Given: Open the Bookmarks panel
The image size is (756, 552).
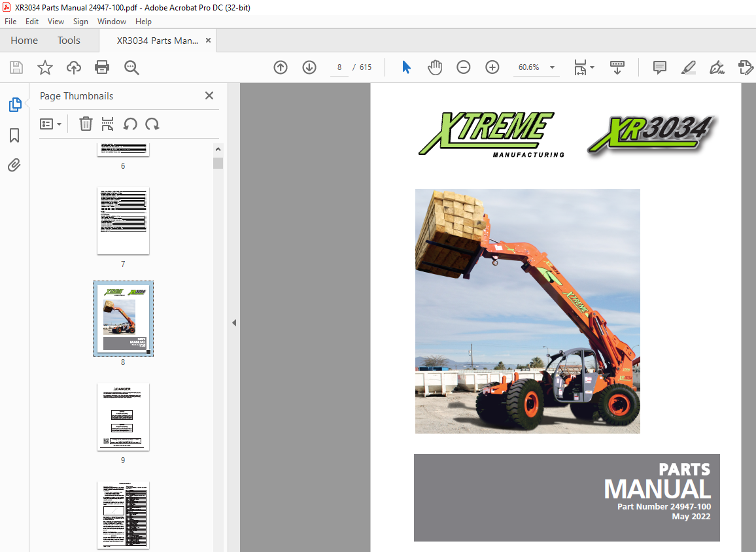Looking at the screenshot, I should [14, 135].
